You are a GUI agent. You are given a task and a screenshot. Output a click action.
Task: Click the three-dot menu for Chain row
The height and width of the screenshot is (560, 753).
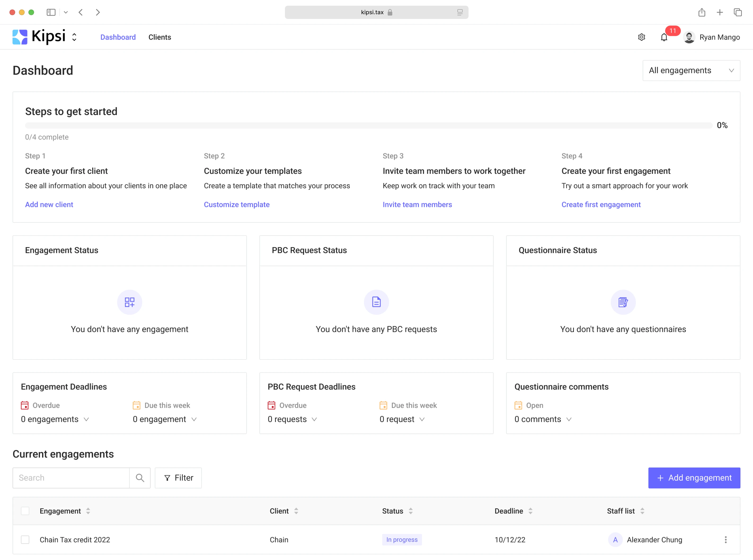coord(725,539)
